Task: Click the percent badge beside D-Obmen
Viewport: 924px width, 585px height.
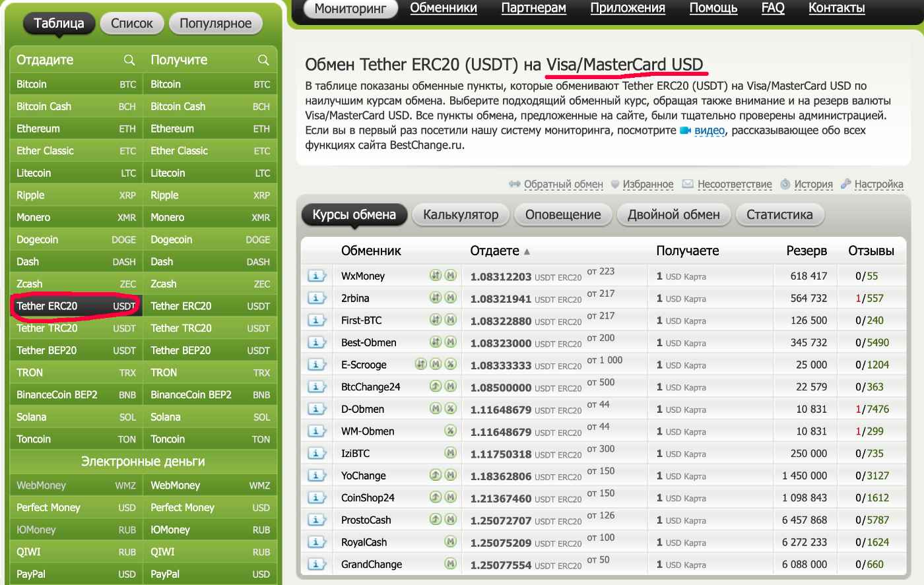Action: [x=451, y=408]
